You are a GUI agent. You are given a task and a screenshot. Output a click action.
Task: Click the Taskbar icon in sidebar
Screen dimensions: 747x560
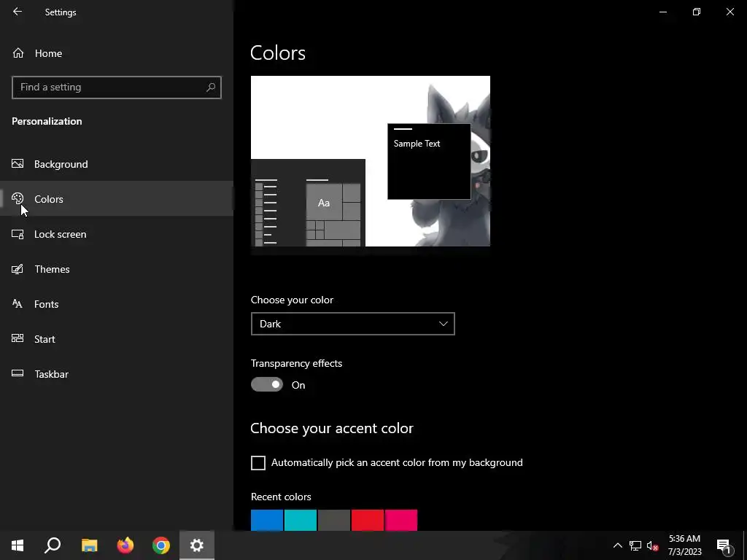(x=18, y=374)
